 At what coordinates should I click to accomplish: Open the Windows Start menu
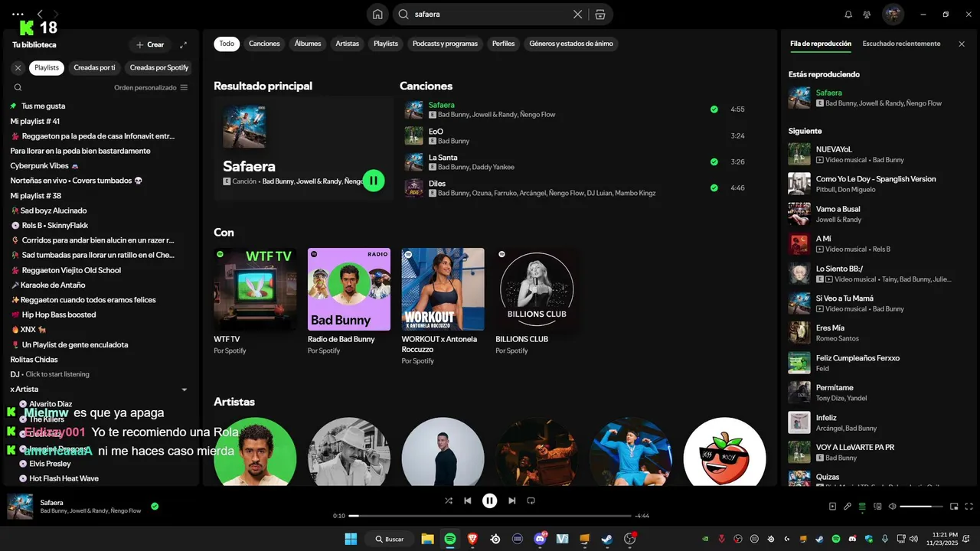[x=351, y=539]
